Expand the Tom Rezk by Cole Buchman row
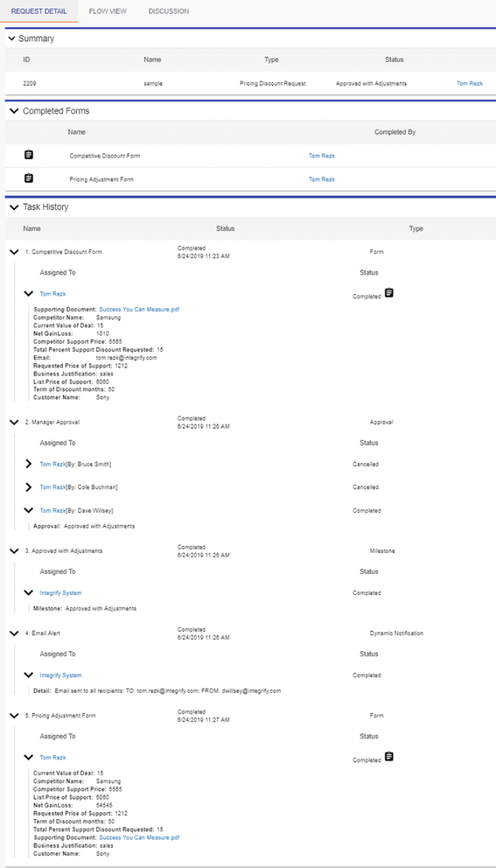Viewport: 496px width, 868px height. coord(29,487)
